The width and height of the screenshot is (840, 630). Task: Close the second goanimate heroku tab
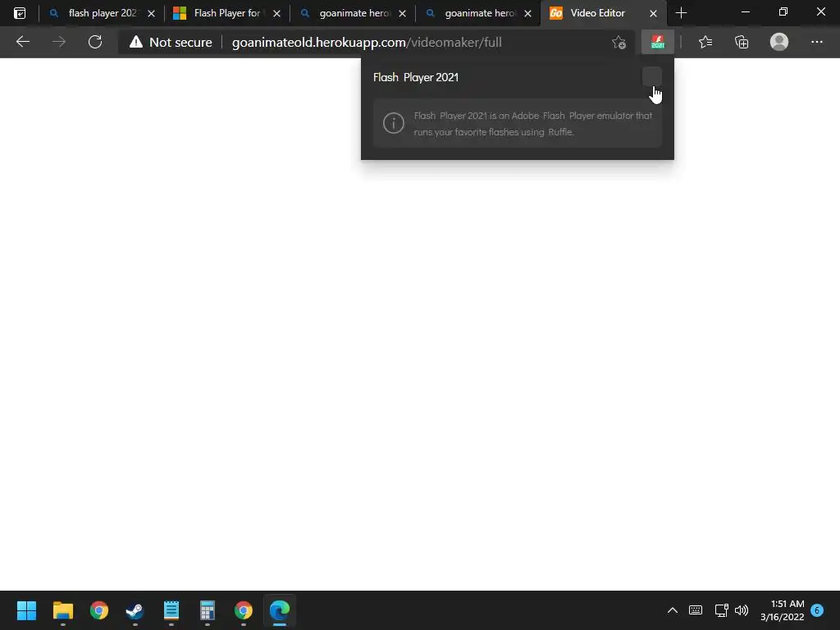[527, 13]
